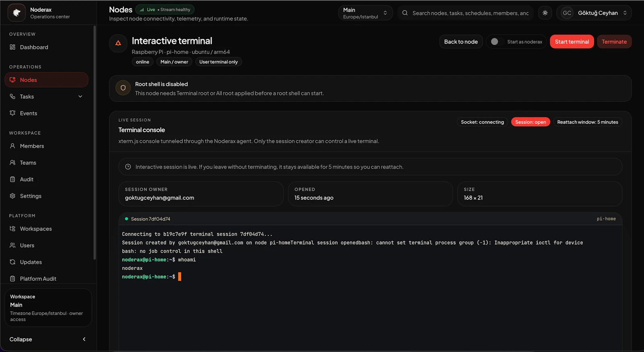Click the Updates refresh icon

coord(12,262)
